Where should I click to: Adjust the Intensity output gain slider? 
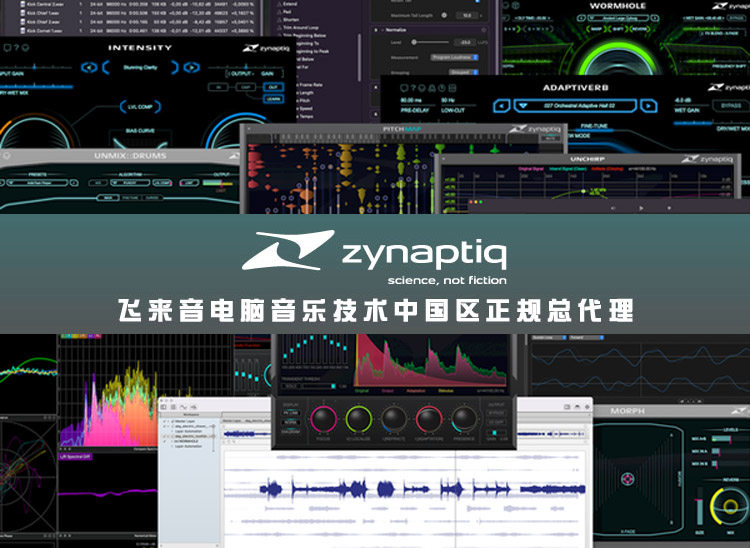244,67
